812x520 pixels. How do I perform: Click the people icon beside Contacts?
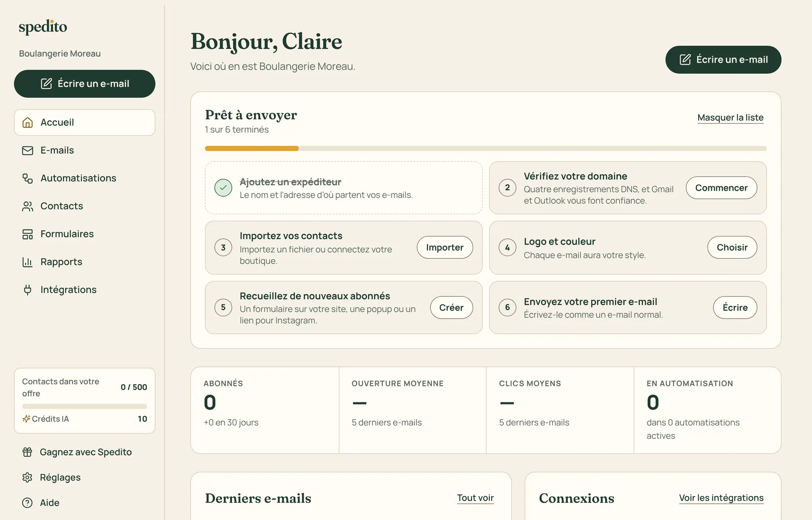coord(28,207)
